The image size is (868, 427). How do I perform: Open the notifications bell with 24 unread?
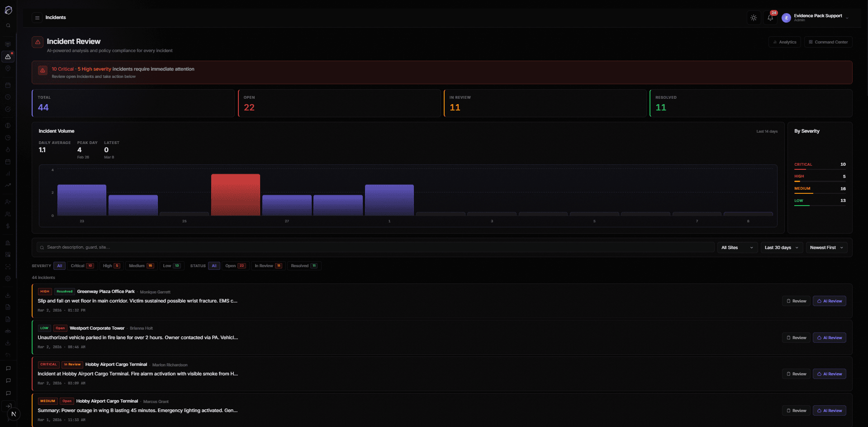click(x=770, y=18)
